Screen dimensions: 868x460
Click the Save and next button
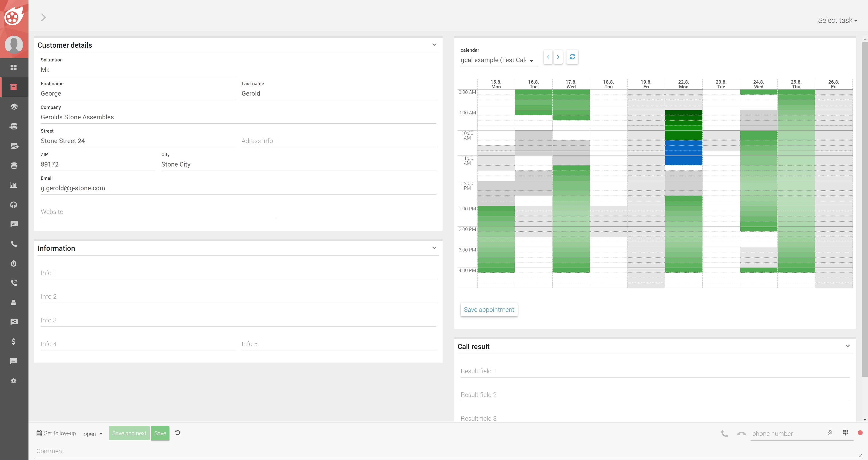[x=129, y=433]
